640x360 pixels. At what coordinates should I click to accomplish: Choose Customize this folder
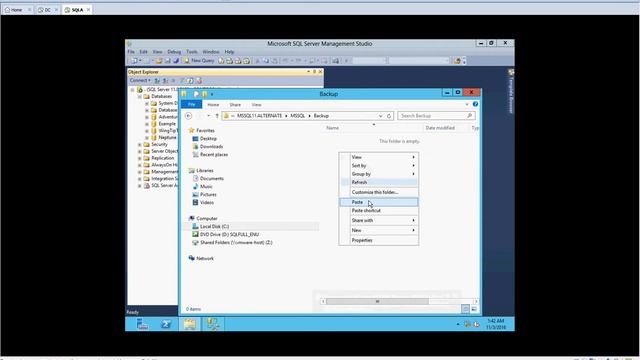click(378, 192)
